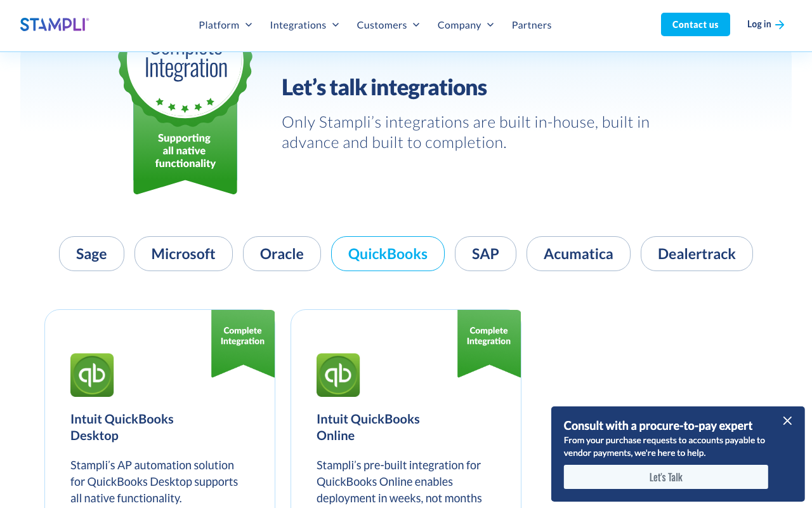Click the QuickBooks Desktop logo icon
The width and height of the screenshot is (812, 508).
92,375
